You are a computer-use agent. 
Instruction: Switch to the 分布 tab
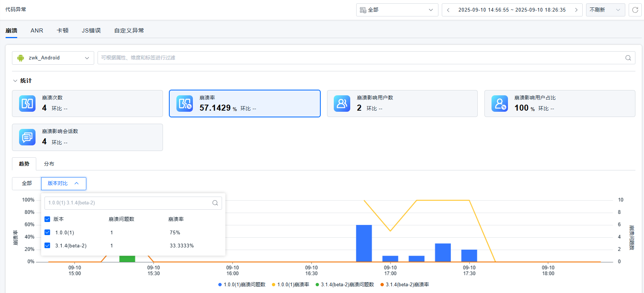[x=49, y=164]
